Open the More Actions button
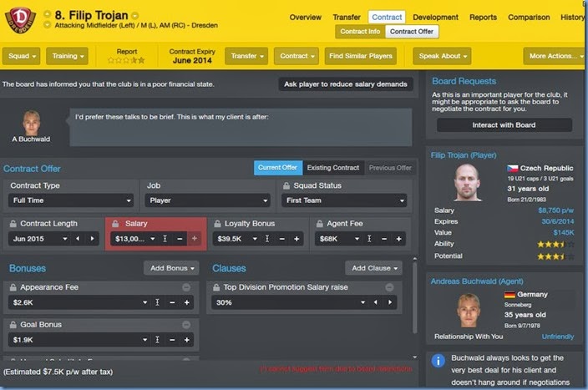 [554, 56]
